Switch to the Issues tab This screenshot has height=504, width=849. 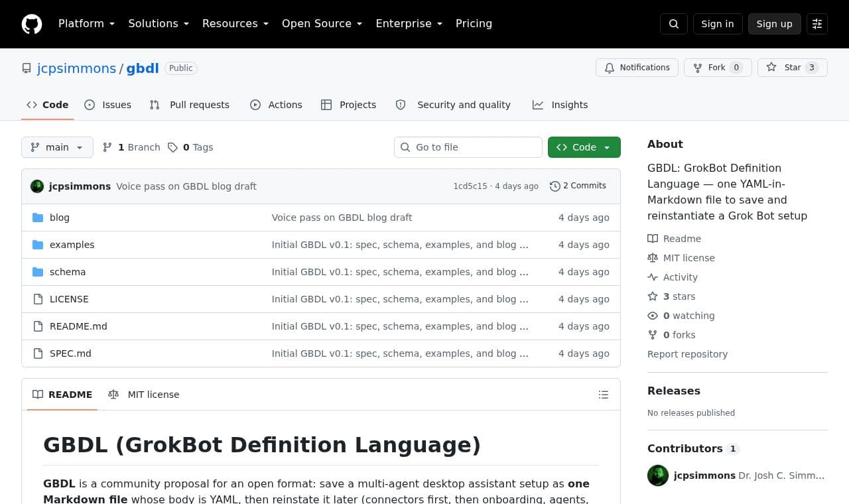pyautogui.click(x=108, y=105)
